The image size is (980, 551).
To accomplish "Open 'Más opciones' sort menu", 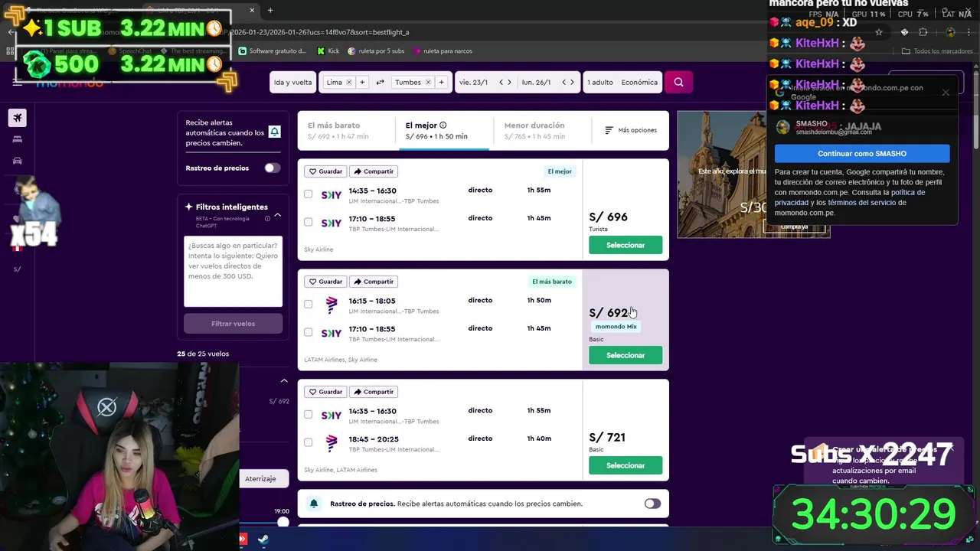I will coord(631,130).
